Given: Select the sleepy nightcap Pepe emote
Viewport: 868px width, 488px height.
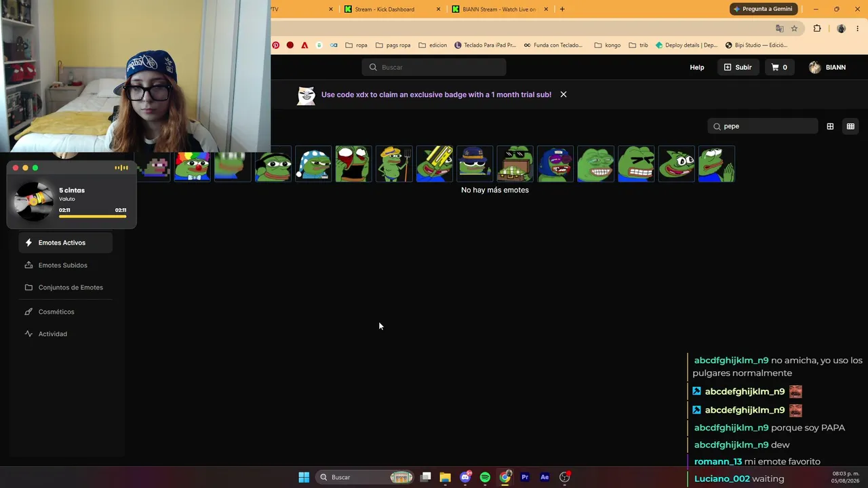Looking at the screenshot, I should click(313, 164).
